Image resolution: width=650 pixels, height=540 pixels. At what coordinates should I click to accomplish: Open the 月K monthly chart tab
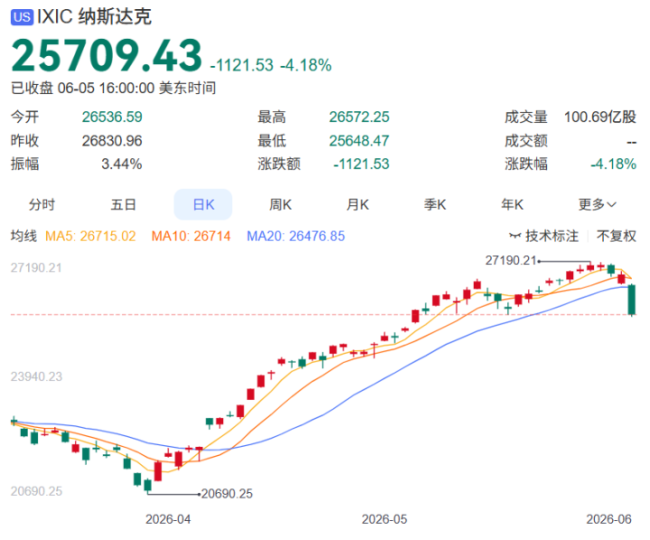(x=357, y=204)
